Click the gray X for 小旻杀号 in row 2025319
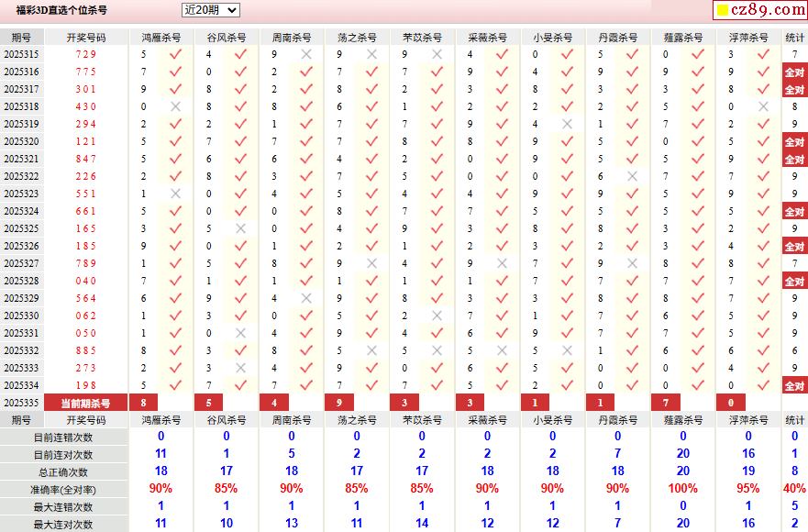The height and width of the screenshot is (532, 808). (x=568, y=124)
